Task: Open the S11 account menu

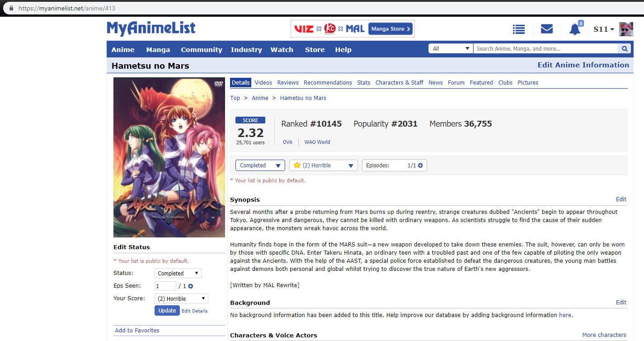Action: coord(603,29)
